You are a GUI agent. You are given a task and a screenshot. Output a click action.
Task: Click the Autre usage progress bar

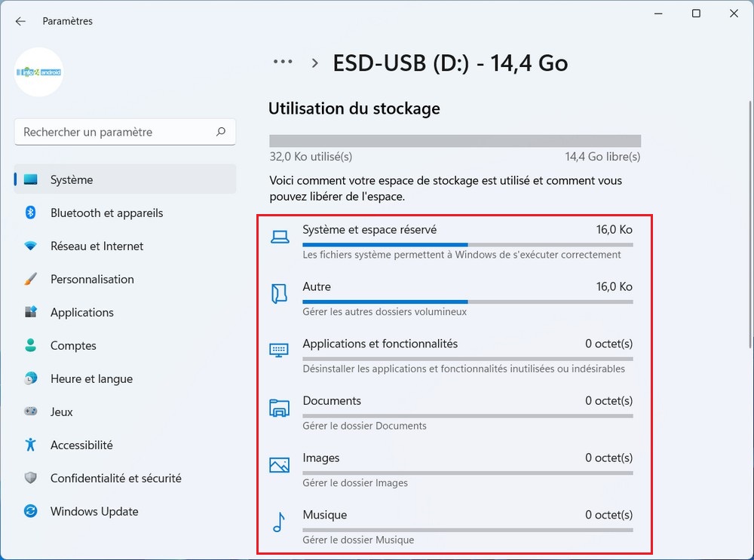click(x=467, y=302)
